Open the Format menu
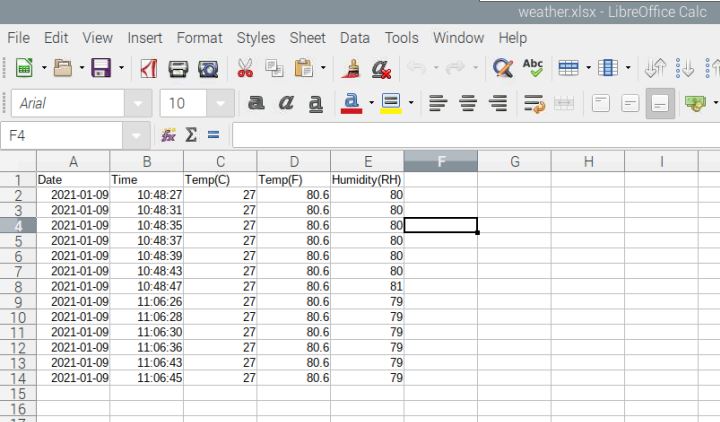 pos(199,38)
